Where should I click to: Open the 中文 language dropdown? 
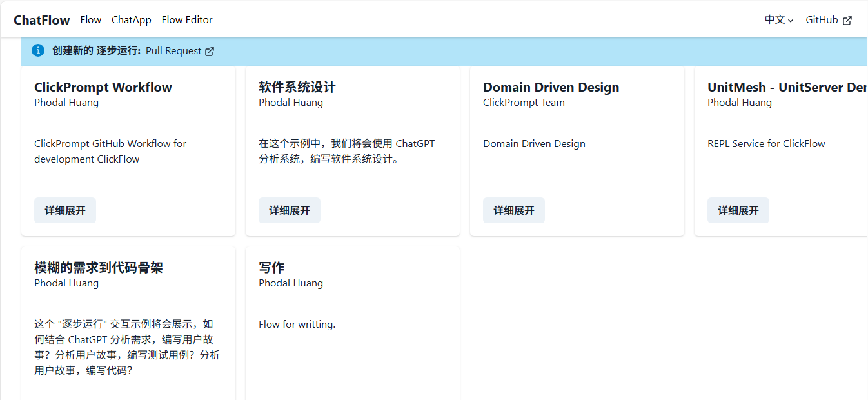click(778, 20)
